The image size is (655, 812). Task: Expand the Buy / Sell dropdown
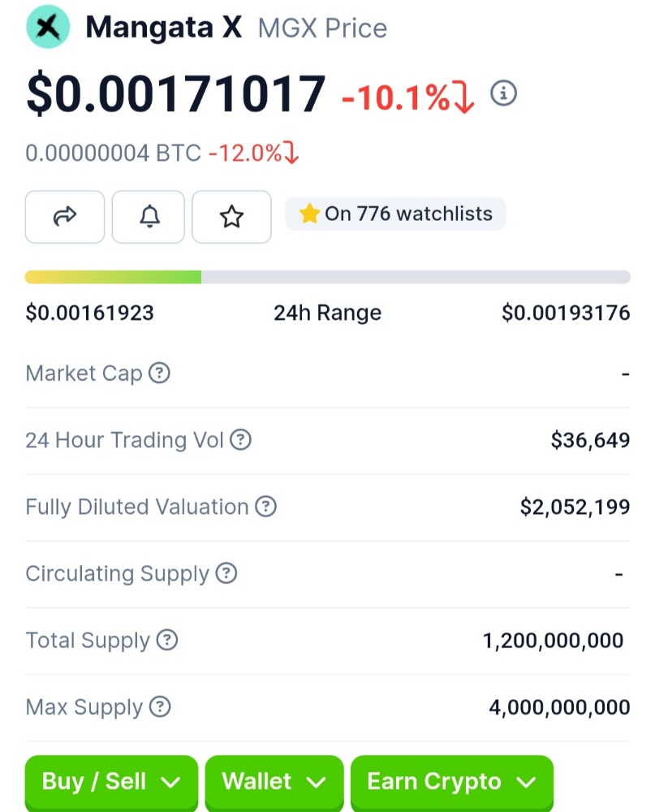(111, 782)
